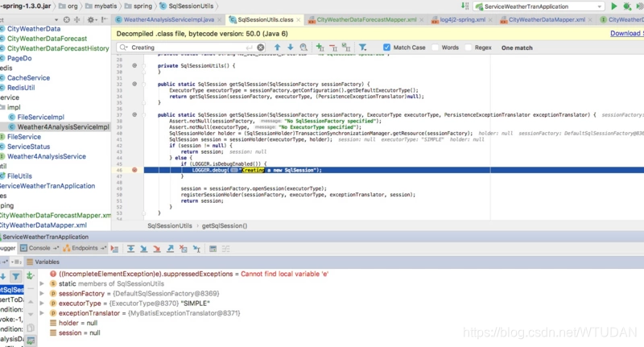Select Weather4AnalysisService interface in tree
This screenshot has height=347, width=644.
click(47, 156)
